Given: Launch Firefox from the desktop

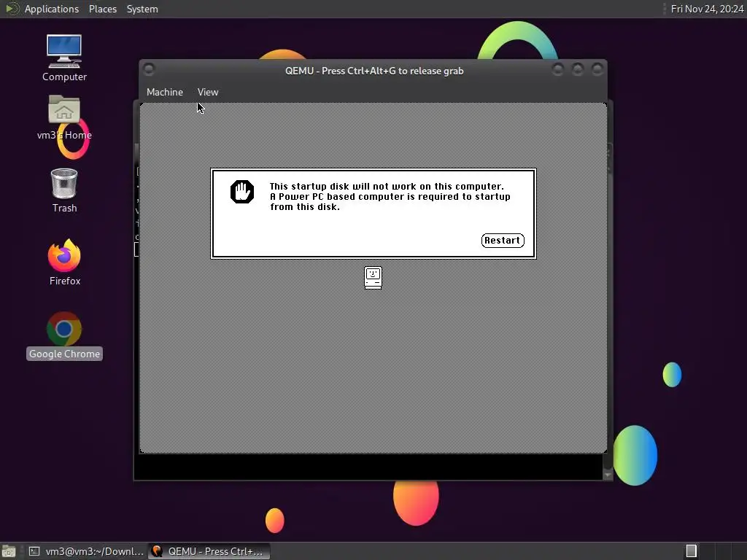Looking at the screenshot, I should [65, 262].
